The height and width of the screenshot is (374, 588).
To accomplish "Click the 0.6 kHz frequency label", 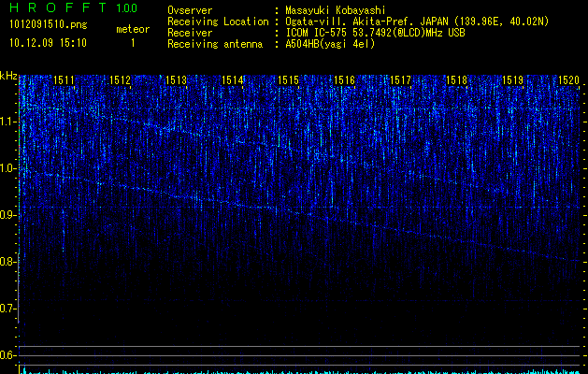I will coord(7,355).
